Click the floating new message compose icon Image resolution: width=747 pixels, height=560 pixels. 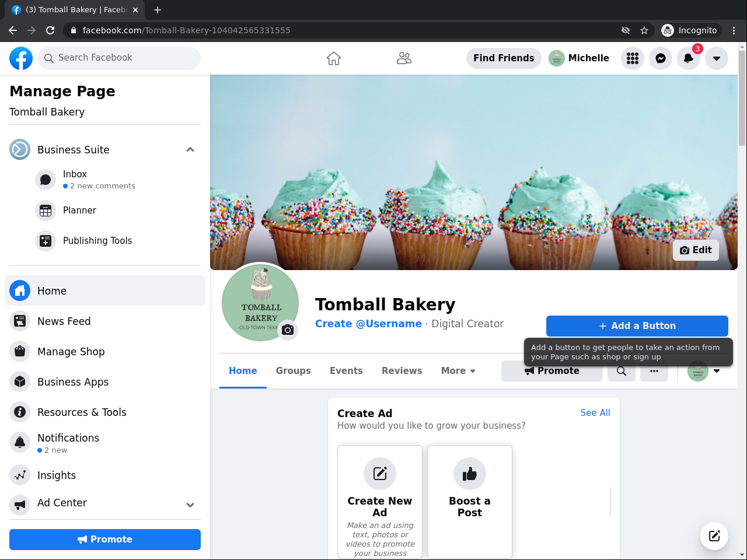click(x=714, y=536)
